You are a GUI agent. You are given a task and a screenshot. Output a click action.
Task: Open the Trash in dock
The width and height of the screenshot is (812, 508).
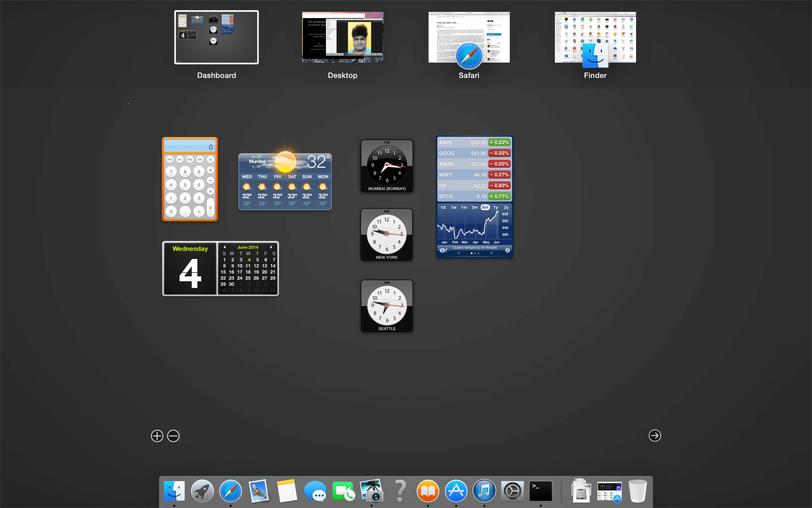[637, 491]
